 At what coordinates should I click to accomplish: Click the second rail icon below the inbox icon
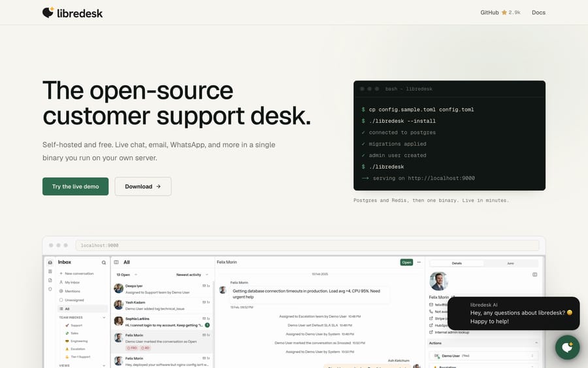coord(50,271)
